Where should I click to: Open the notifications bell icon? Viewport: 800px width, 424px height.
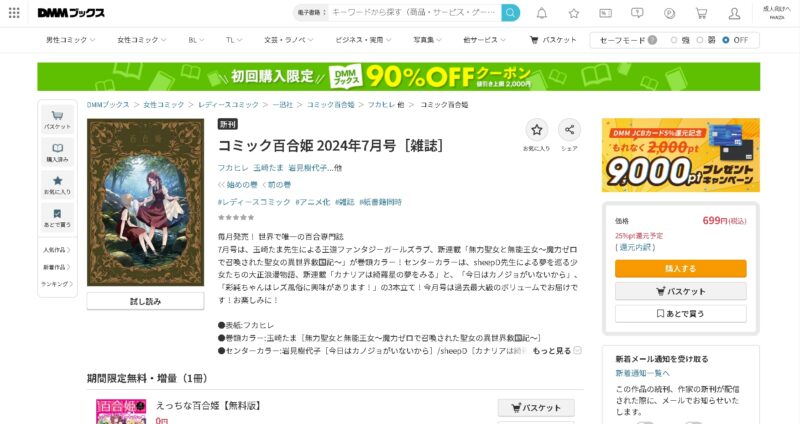(542, 13)
